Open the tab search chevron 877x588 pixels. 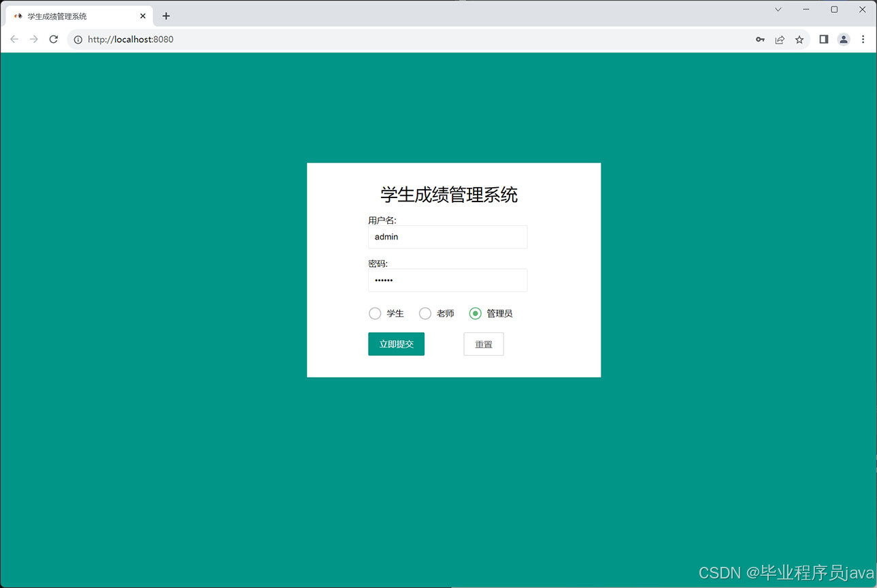click(x=778, y=10)
